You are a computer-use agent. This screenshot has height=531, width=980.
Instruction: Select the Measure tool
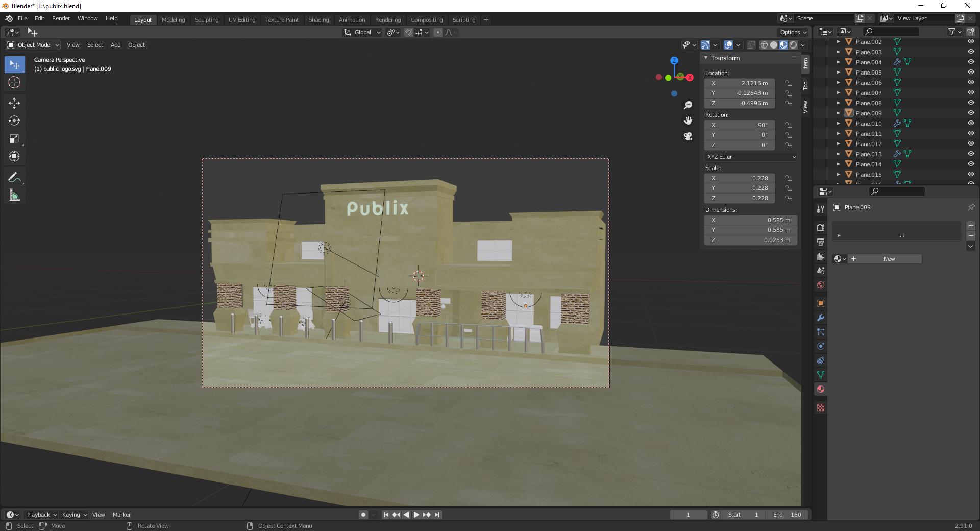pyautogui.click(x=14, y=196)
